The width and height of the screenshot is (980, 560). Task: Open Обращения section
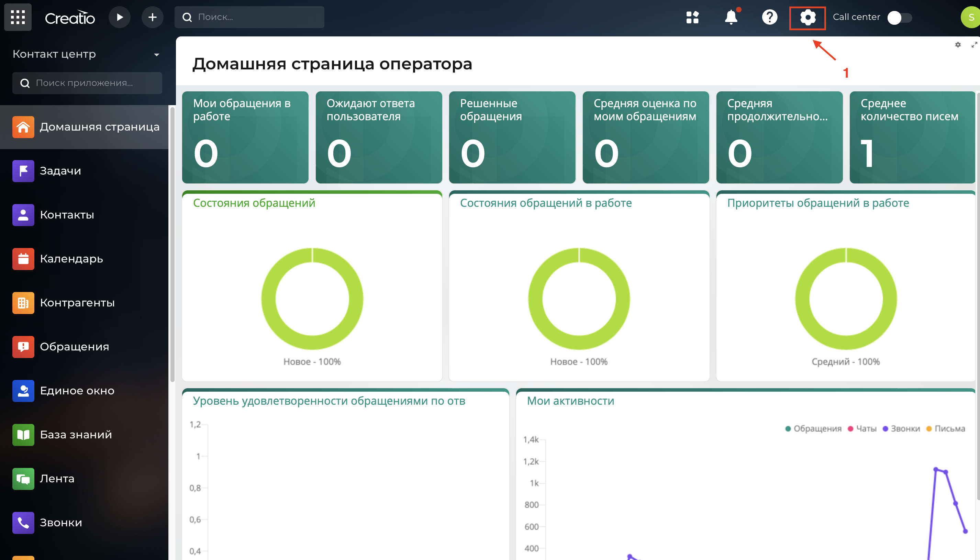[x=84, y=347]
